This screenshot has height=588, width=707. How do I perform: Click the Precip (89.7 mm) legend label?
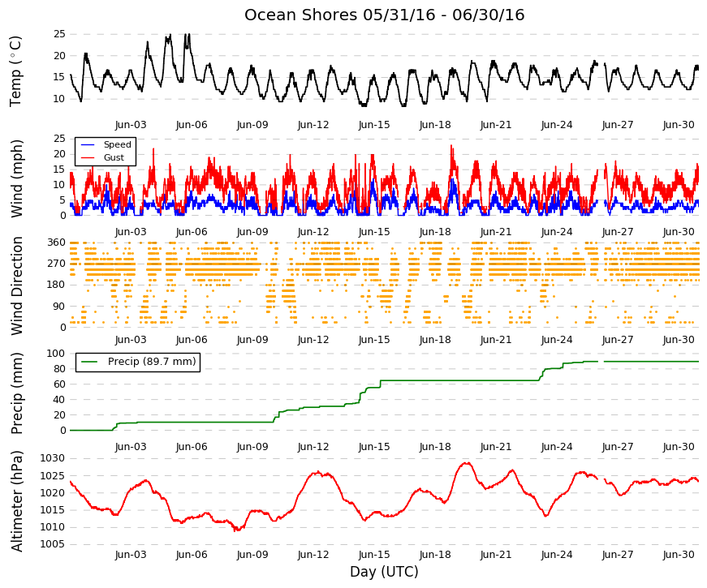click(152, 362)
